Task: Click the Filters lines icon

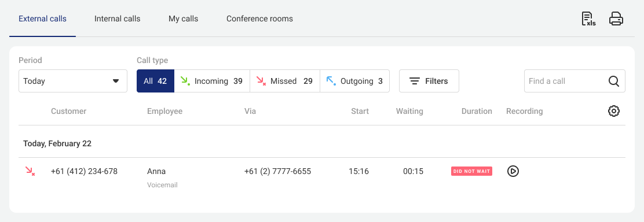Action: (415, 82)
